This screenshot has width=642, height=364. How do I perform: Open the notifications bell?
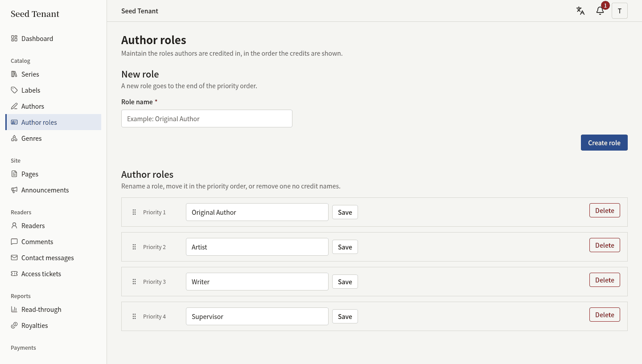[600, 11]
